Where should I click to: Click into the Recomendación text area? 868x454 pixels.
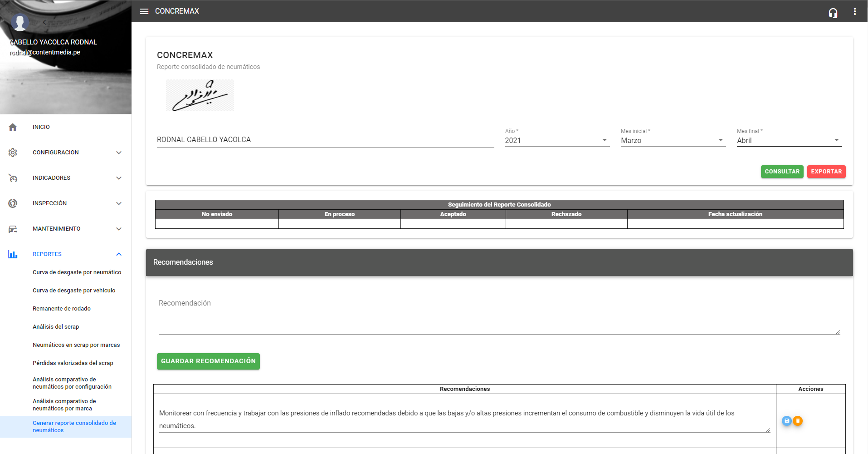point(499,316)
